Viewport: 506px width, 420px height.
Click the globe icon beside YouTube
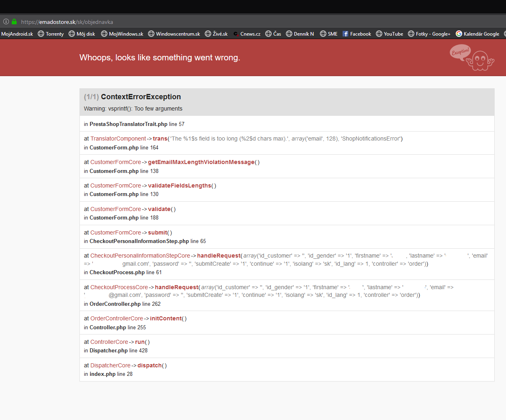(379, 34)
